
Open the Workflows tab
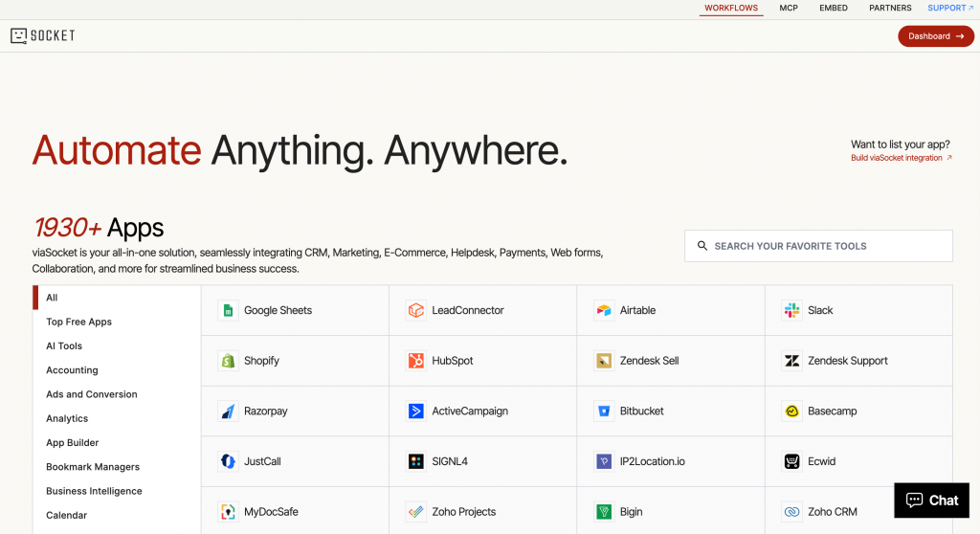[731, 8]
